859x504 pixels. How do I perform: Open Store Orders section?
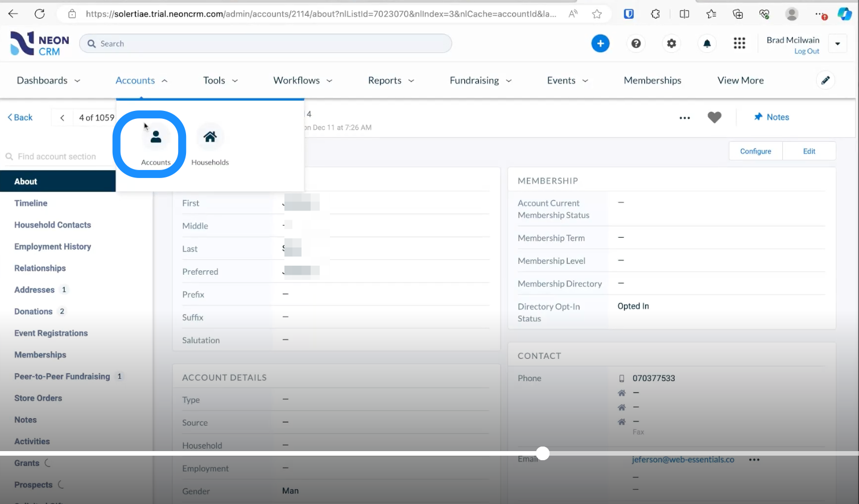point(38,398)
